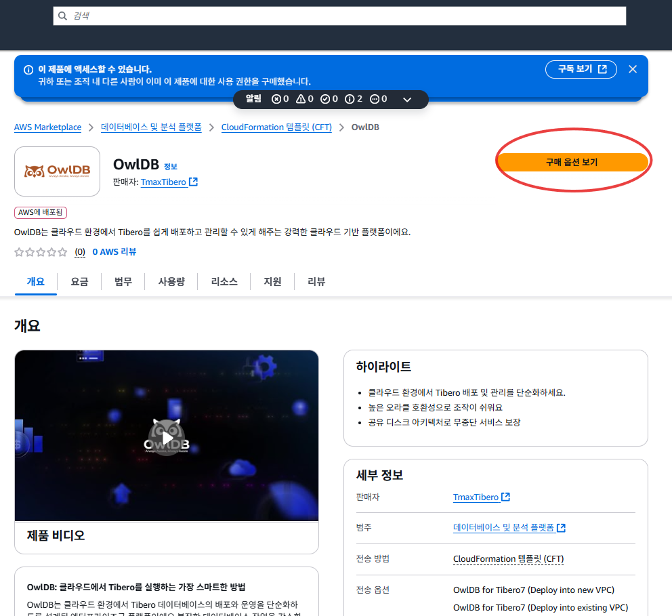Screen dimensions: 672x616
Task: Focus the 검색 search input field
Action: 339,16
